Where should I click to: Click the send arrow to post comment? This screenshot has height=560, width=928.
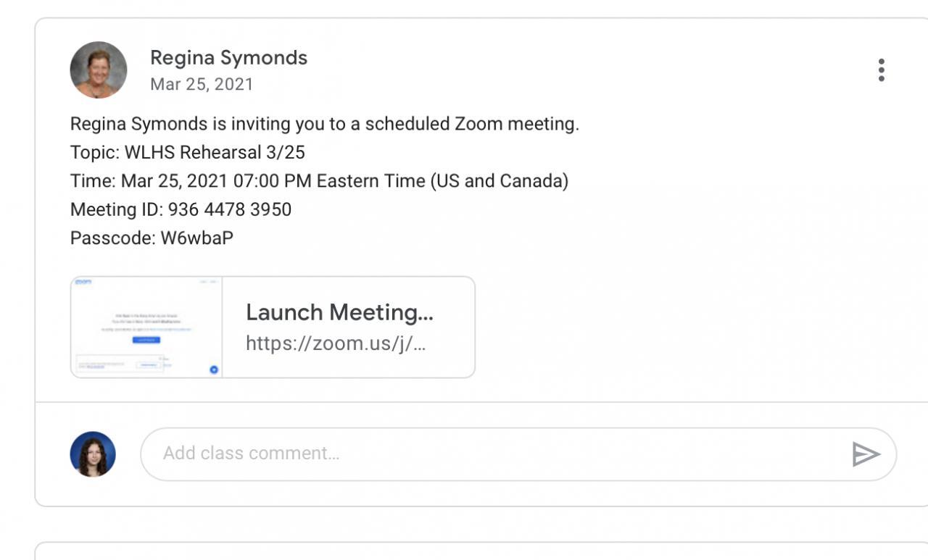866,454
